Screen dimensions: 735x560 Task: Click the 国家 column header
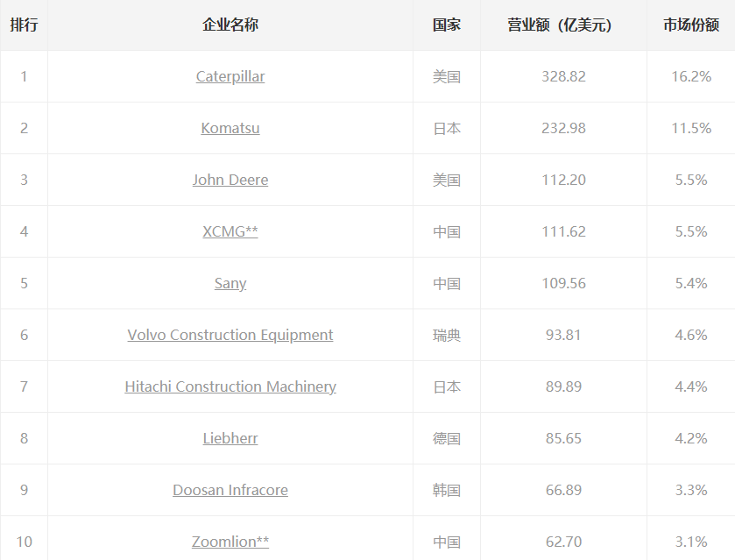[447, 25]
